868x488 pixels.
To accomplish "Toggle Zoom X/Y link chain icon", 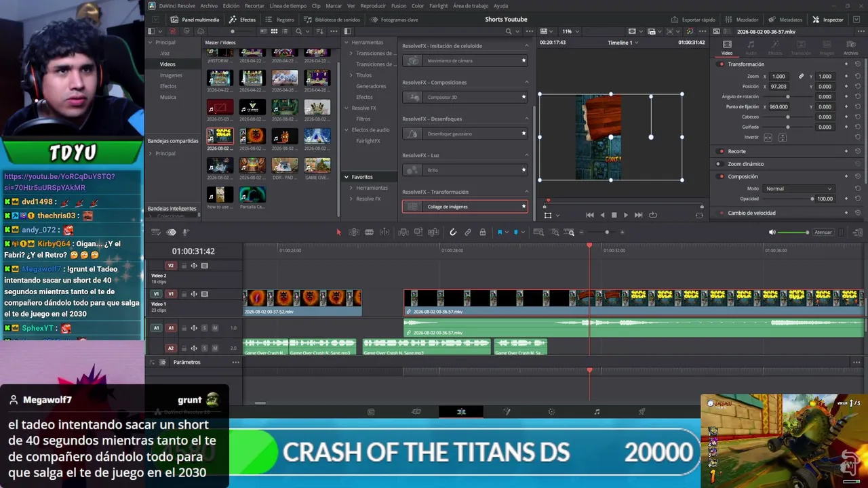I will (801, 77).
